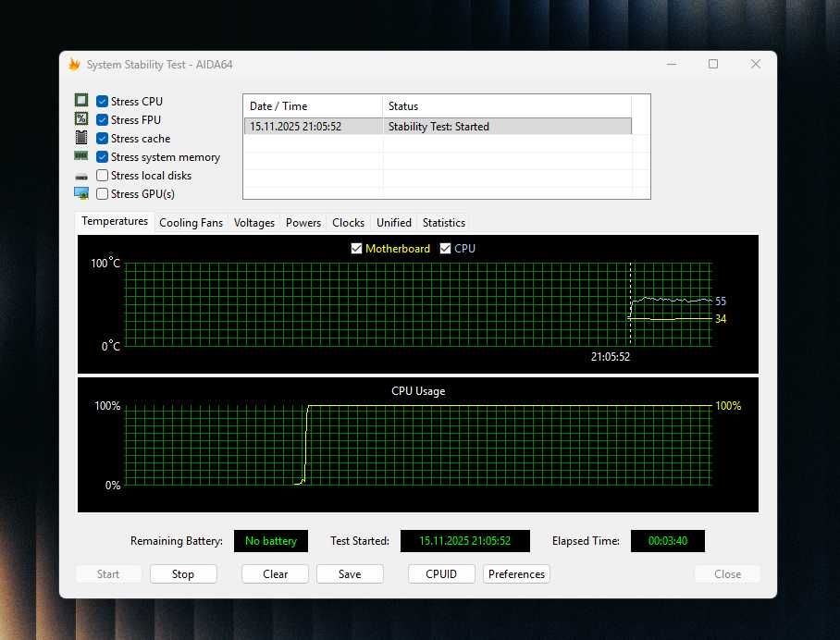Click the 100% CPU usage value label
This screenshot has width=840, height=640.
(x=728, y=406)
